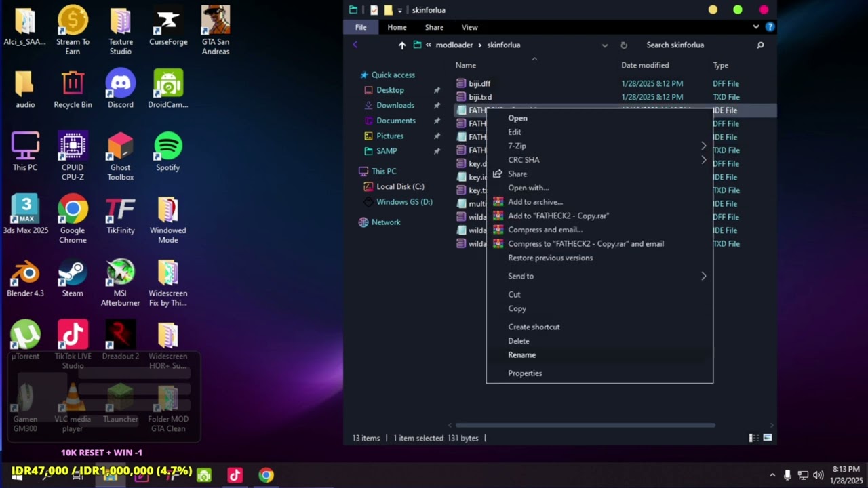Launch MSI Afterburner desktop icon
This screenshot has height=488, width=868.
point(120,283)
